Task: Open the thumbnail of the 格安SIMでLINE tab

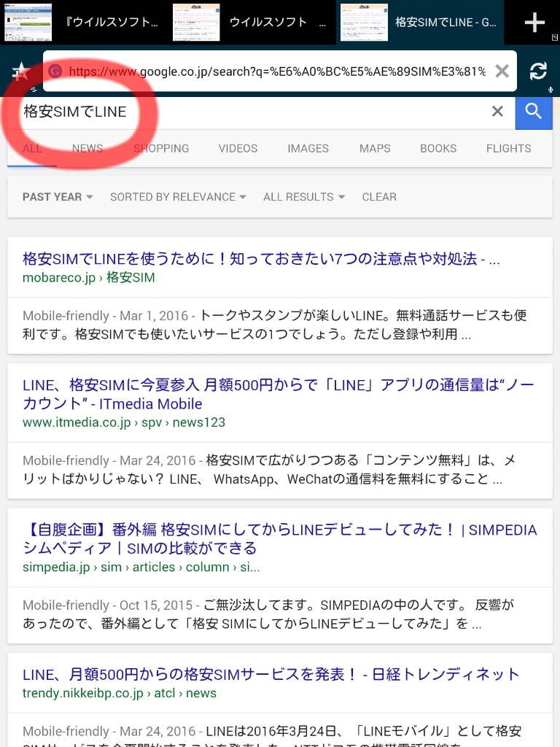Action: click(x=364, y=23)
